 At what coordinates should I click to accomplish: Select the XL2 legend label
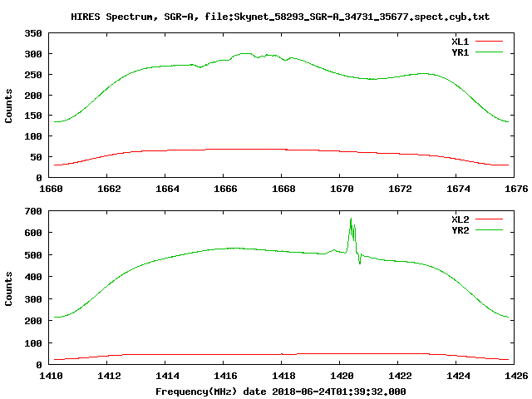(460, 219)
